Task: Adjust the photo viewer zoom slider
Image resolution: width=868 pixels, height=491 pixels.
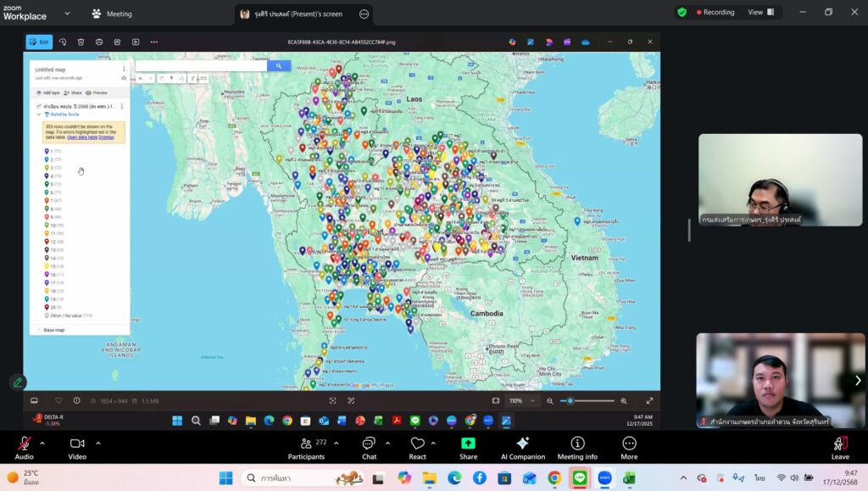Action: (570, 401)
